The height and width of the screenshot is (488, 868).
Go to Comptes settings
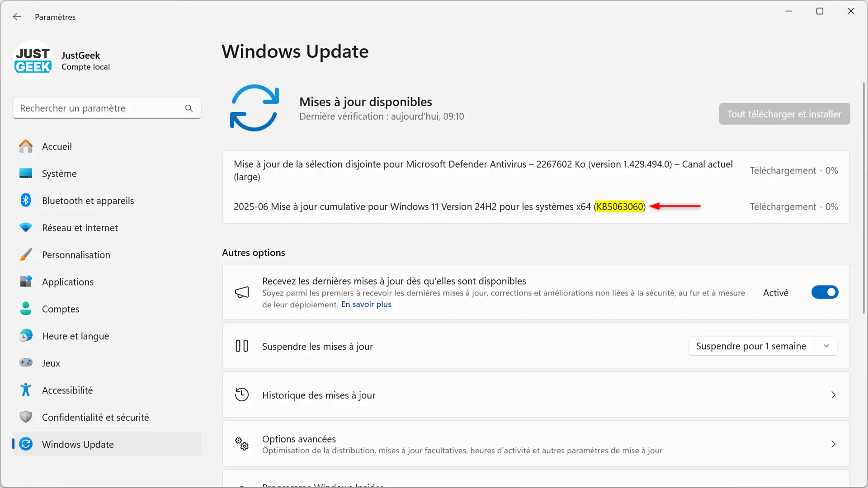107,309
